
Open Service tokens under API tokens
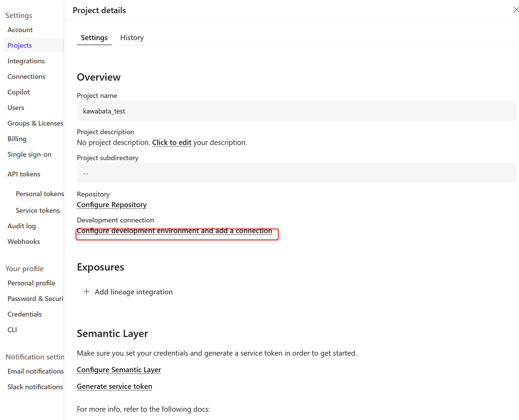(38, 210)
